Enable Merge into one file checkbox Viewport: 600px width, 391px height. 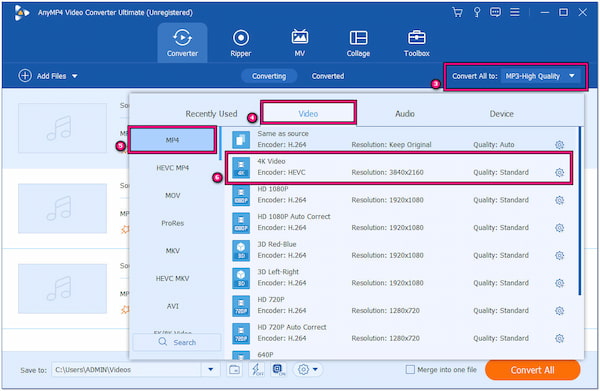tap(410, 370)
